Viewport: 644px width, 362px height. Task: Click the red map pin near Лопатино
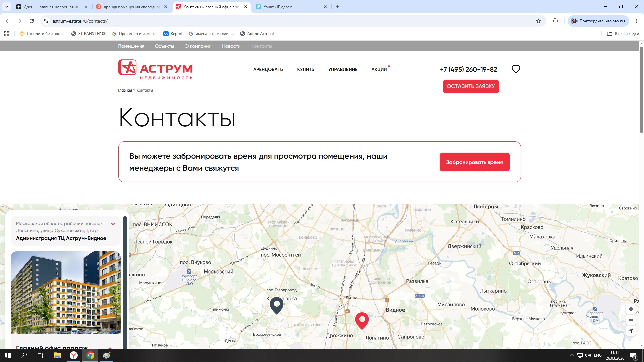[362, 320]
